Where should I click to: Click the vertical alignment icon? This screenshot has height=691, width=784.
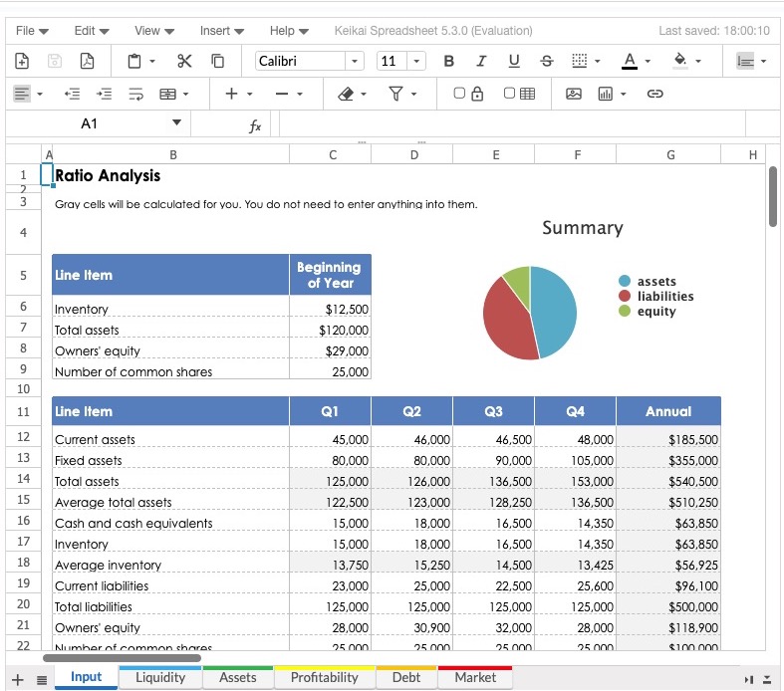(x=745, y=61)
